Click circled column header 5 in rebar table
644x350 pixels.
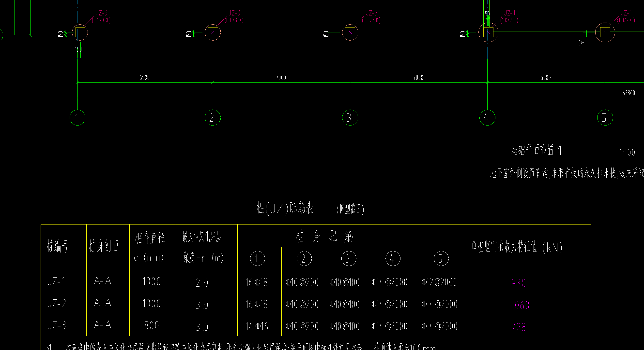tap(441, 259)
